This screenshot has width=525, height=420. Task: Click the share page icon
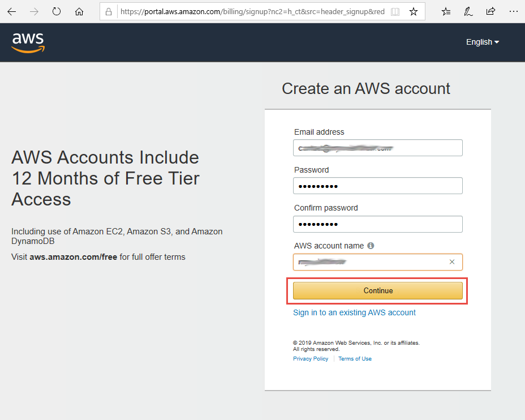pos(490,12)
